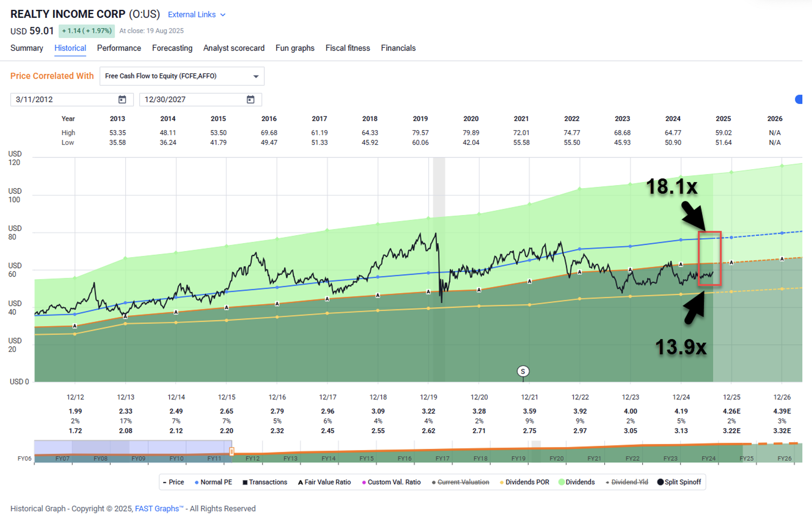This screenshot has width=812, height=524.
Task: Toggle the Fair Value Ratio legend item
Action: click(x=324, y=482)
